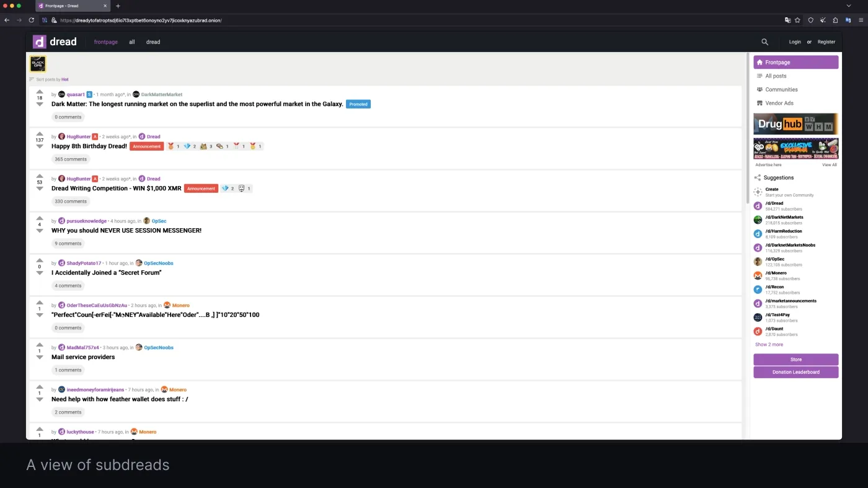The height and width of the screenshot is (488, 868).
Task: Open /d/Monero via its orange M icon
Action: pos(757,275)
